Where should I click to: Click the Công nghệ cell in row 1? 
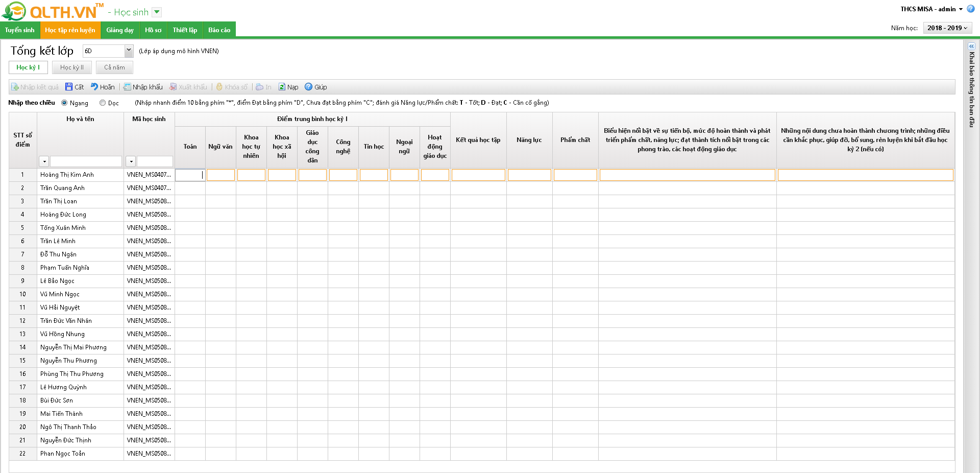[343, 175]
